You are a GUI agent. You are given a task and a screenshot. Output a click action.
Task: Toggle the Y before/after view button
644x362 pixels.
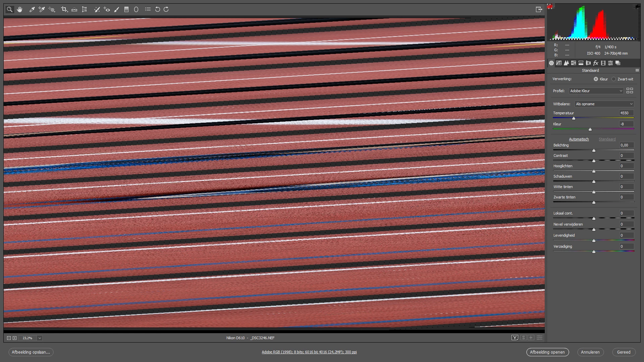tap(515, 338)
